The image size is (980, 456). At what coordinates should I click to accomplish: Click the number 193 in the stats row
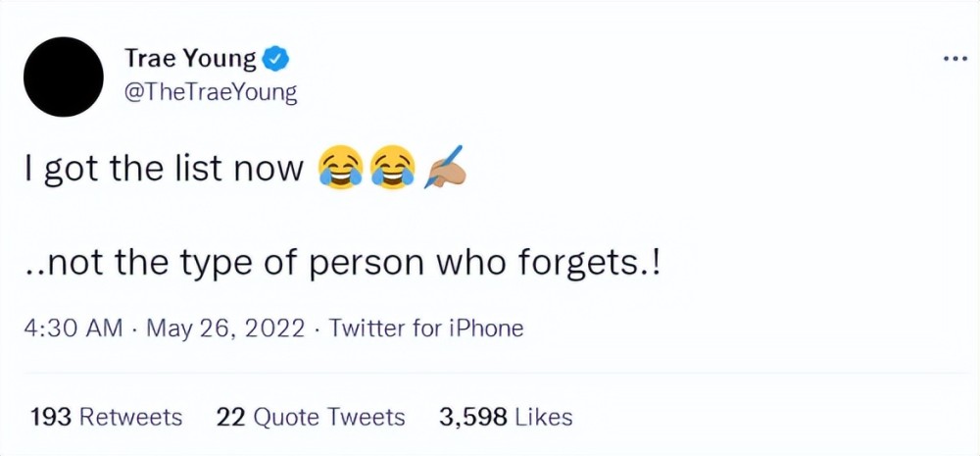click(x=53, y=417)
